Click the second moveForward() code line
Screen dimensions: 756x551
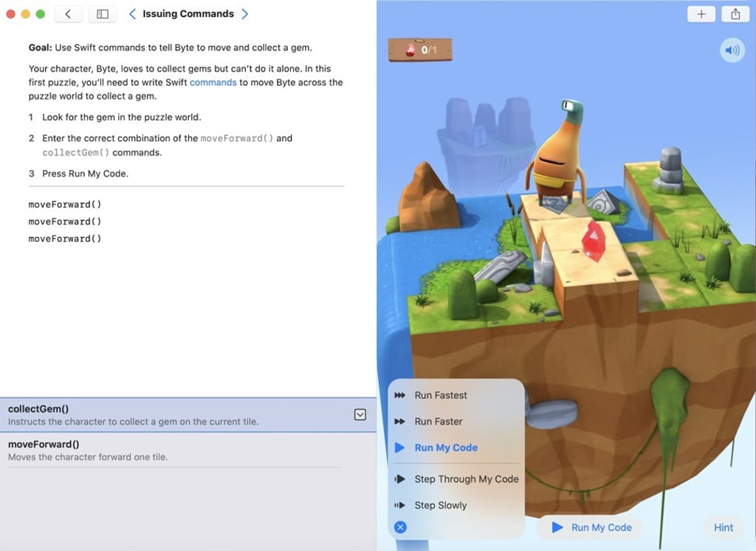tap(65, 222)
